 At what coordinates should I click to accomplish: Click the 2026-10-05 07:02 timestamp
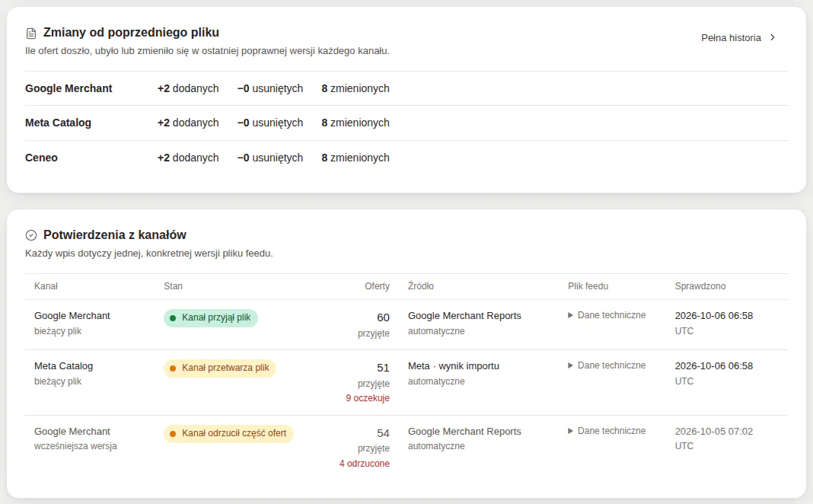click(714, 432)
